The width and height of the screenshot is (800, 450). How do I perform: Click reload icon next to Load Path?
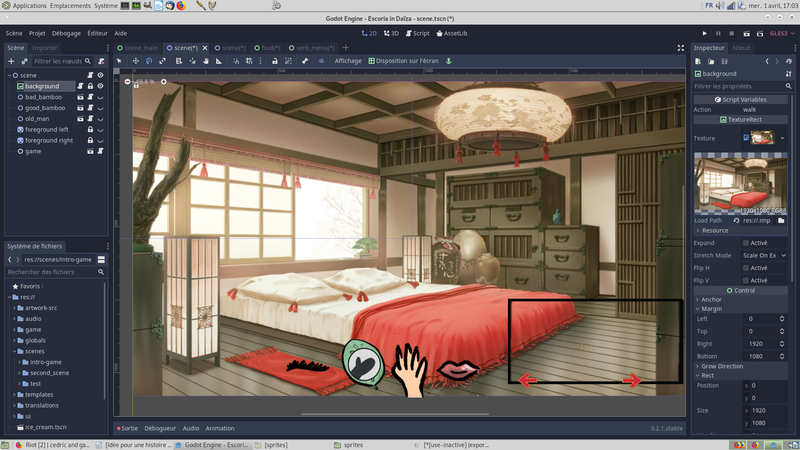point(736,220)
